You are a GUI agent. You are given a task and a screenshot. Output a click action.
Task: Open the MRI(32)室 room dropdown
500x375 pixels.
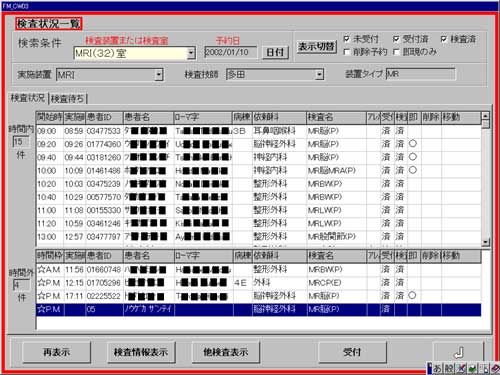click(x=191, y=53)
